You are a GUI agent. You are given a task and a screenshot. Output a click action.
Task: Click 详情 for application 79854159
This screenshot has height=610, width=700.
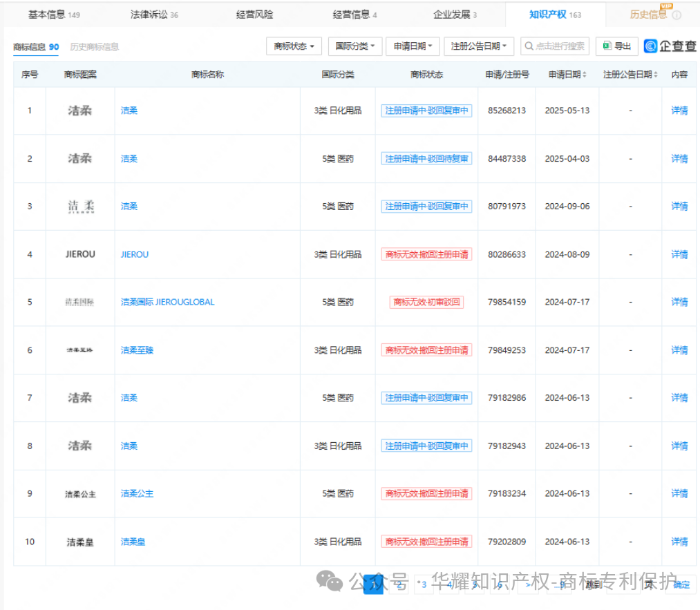click(679, 302)
